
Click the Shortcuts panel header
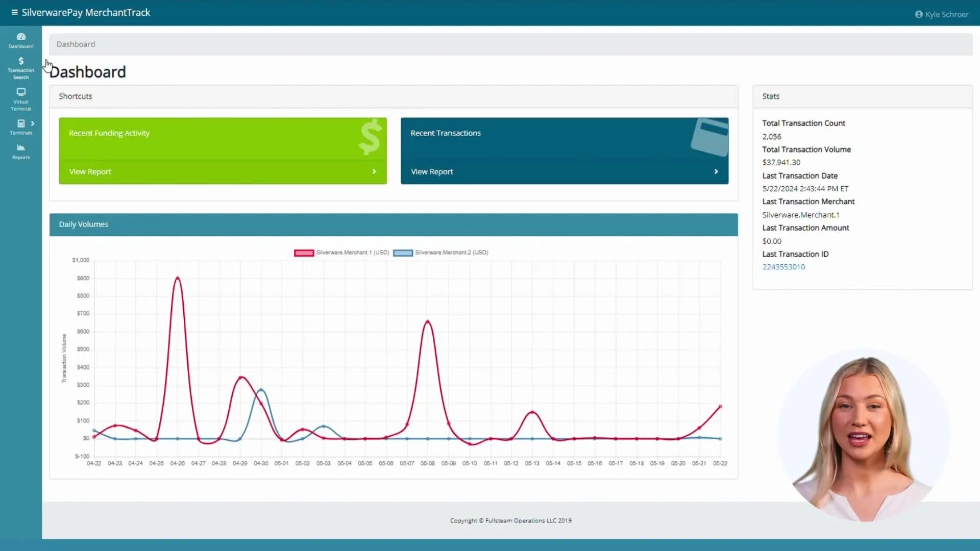tap(394, 96)
